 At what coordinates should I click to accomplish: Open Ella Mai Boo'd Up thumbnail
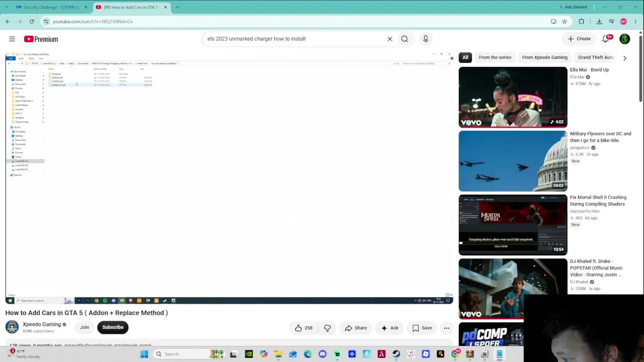513,97
